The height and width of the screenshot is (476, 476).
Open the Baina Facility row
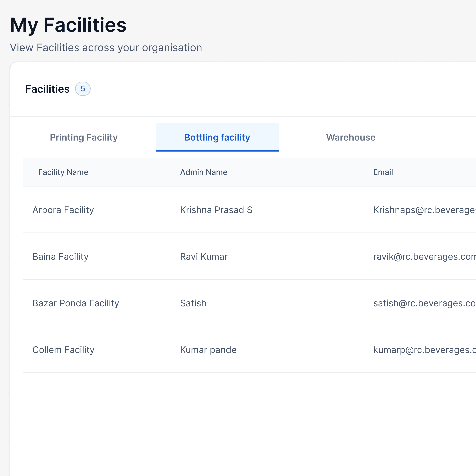pyautogui.click(x=60, y=256)
